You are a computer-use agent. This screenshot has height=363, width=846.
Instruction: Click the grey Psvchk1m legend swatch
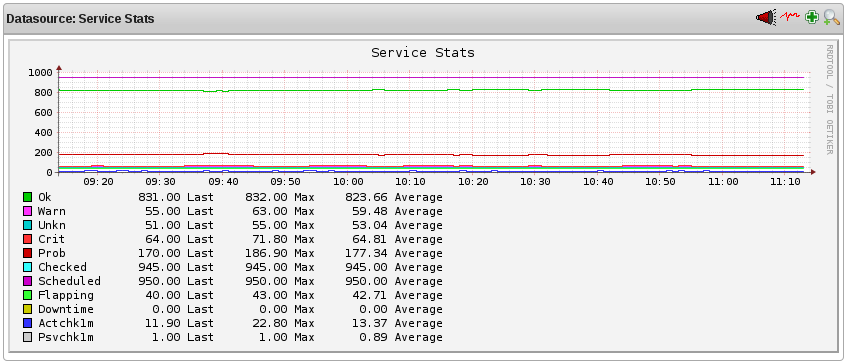click(x=28, y=338)
